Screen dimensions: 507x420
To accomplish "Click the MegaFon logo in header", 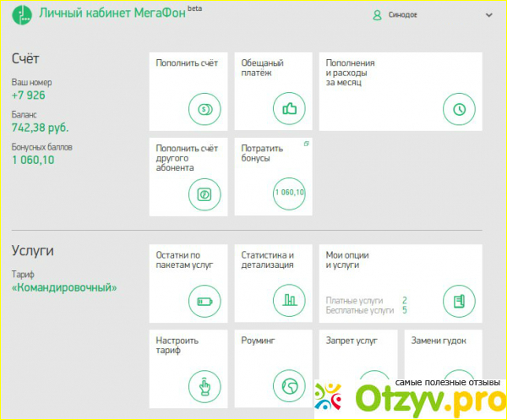I will pyautogui.click(x=22, y=16).
